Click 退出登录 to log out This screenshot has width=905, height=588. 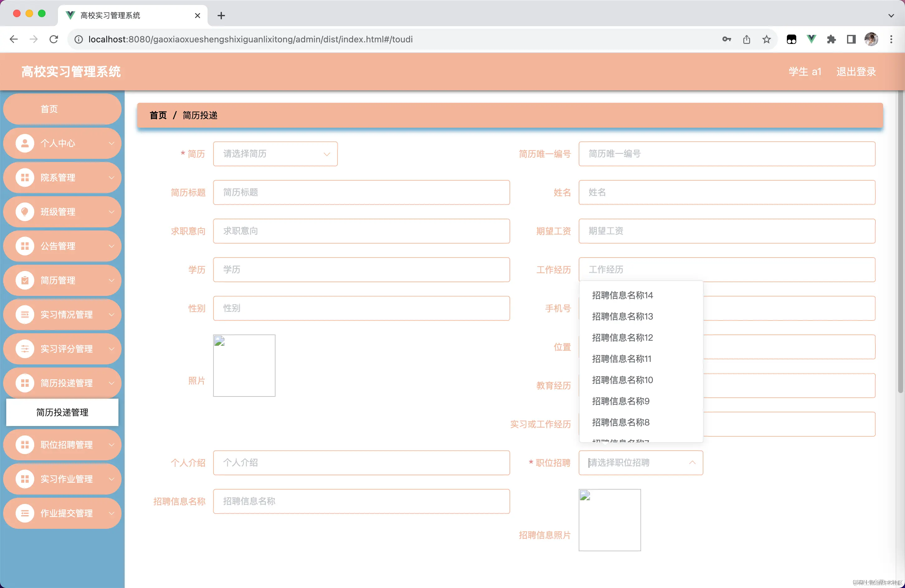[x=855, y=71]
